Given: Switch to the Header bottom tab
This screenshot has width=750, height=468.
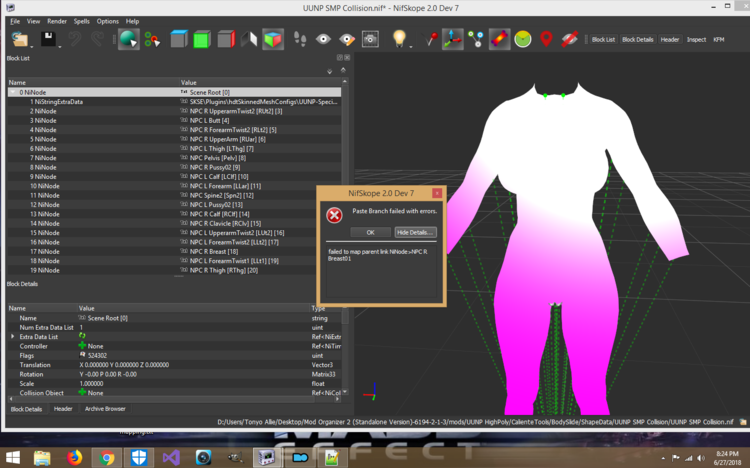Looking at the screenshot, I should point(63,409).
